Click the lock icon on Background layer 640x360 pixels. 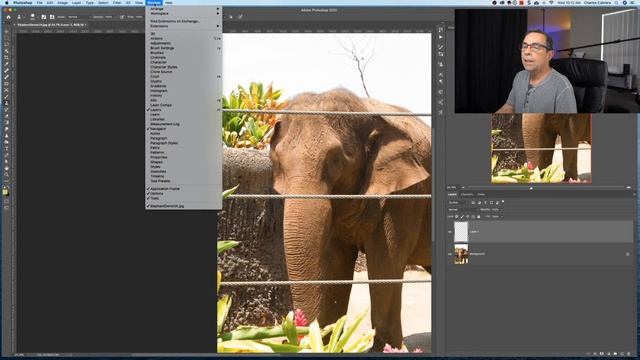point(628,254)
